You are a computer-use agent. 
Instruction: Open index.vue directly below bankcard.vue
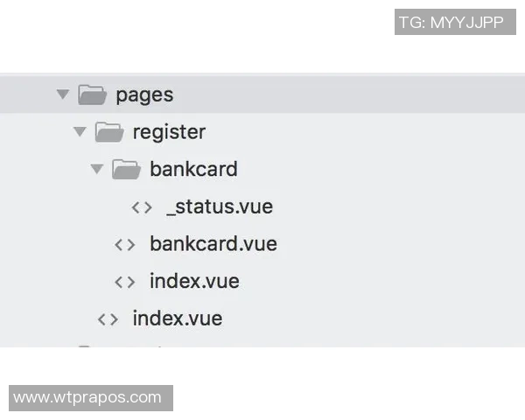tap(194, 282)
